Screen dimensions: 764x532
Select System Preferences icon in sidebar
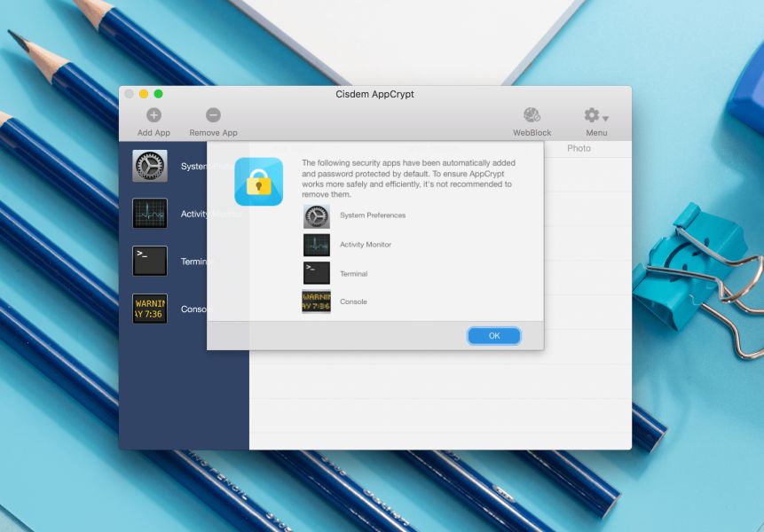point(150,166)
